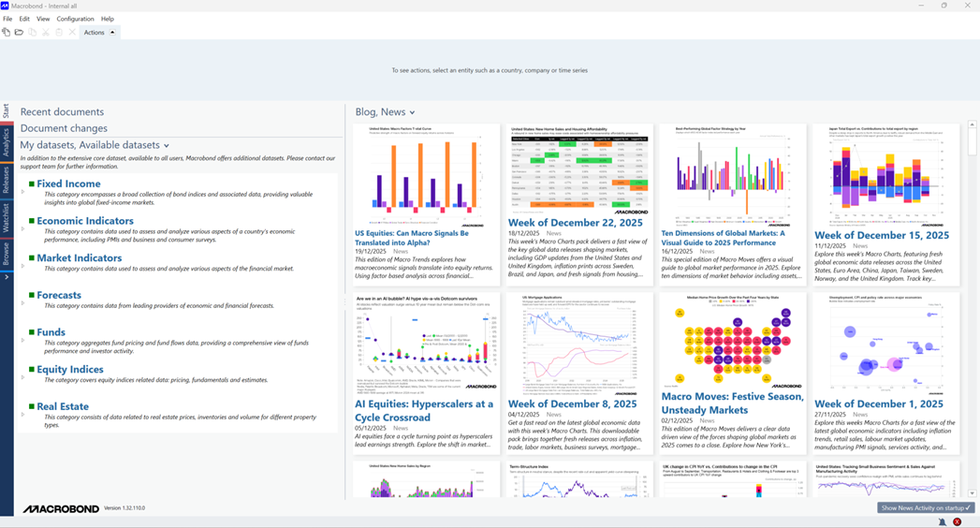The image size is (980, 528).
Task: Click the green square beside Real Estate
Action: (x=31, y=406)
